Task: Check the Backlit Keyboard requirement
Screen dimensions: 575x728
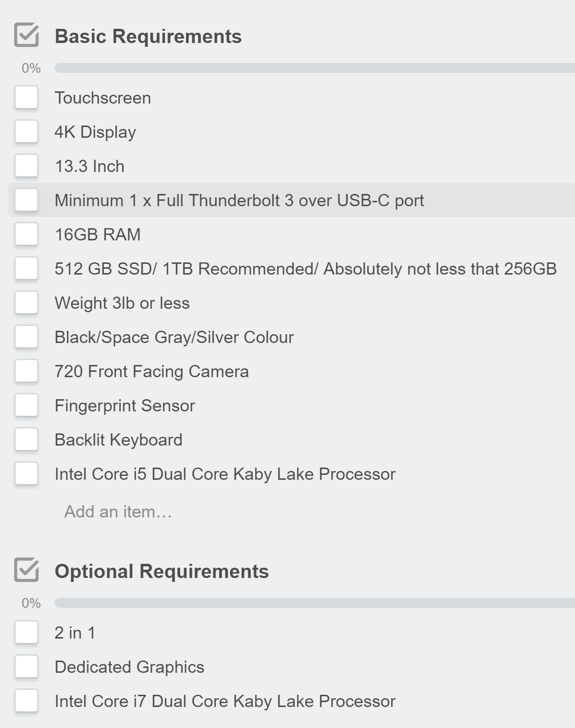Action: point(27,439)
